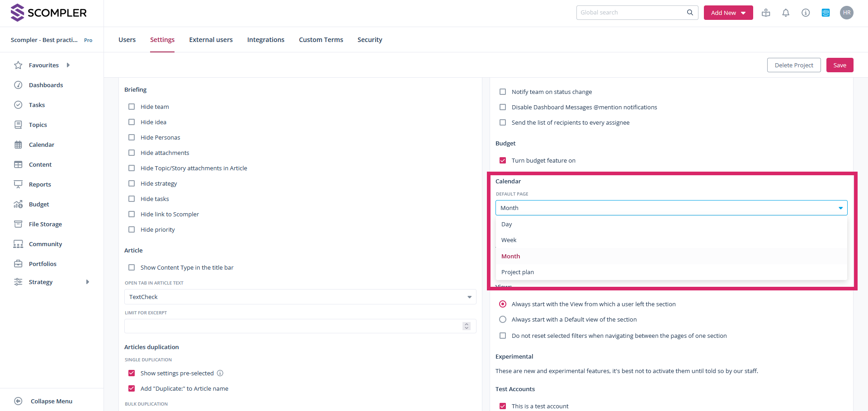Image resolution: width=868 pixels, height=411 pixels.
Task: Open the Security tab
Action: click(369, 40)
